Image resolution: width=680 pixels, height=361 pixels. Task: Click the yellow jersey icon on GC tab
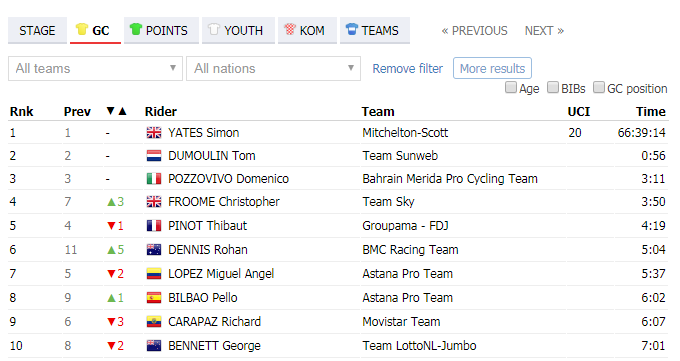click(82, 29)
